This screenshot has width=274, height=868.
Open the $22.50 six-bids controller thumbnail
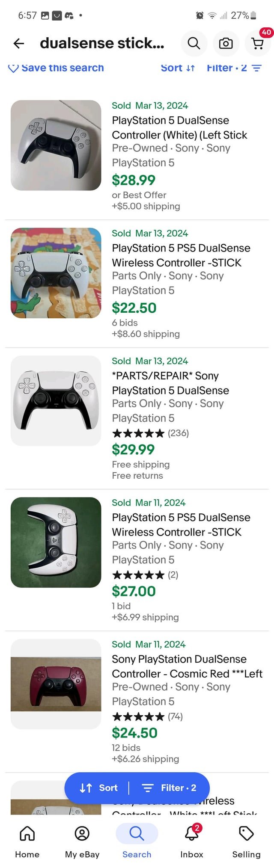point(56,273)
